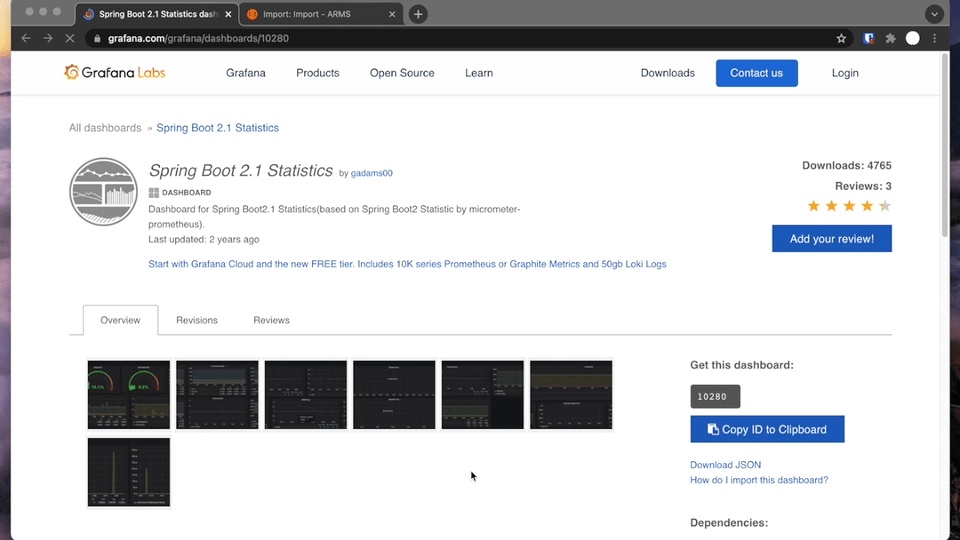Switch to the Reviews tab
This screenshot has width=960, height=540.
click(271, 320)
